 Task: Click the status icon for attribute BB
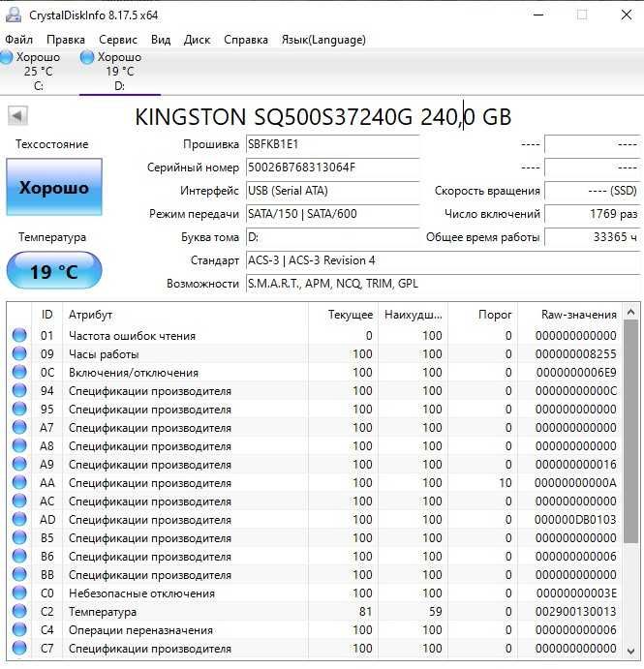(19, 574)
